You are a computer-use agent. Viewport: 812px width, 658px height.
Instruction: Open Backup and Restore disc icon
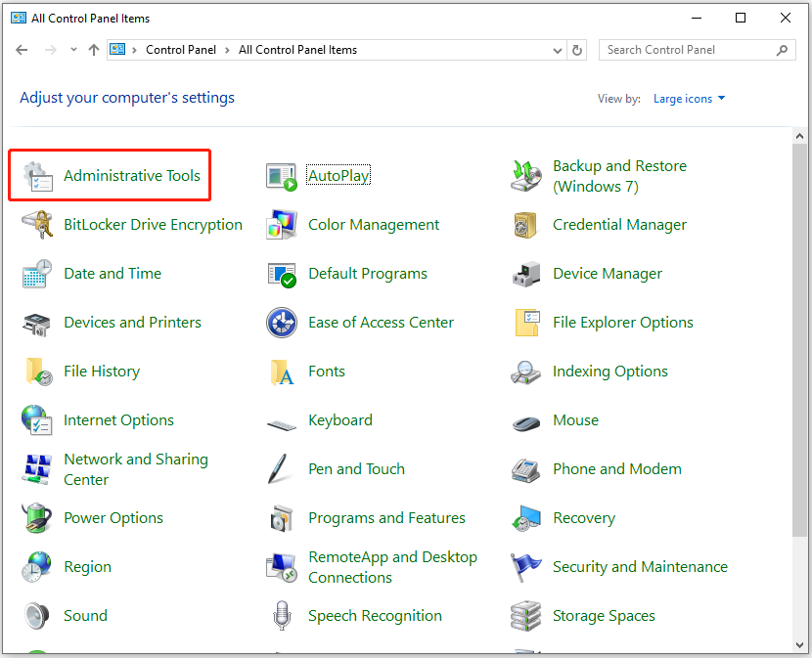(525, 176)
